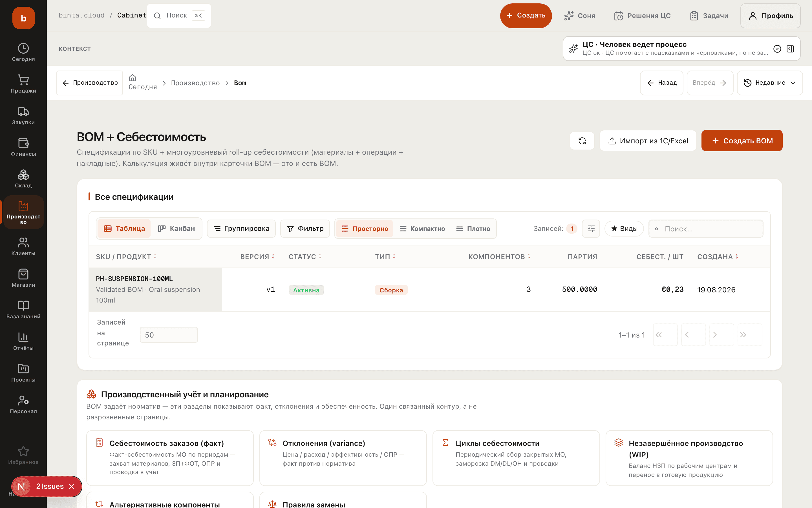Open Отклонения (variance) card
812x508 pixels.
(x=343, y=458)
